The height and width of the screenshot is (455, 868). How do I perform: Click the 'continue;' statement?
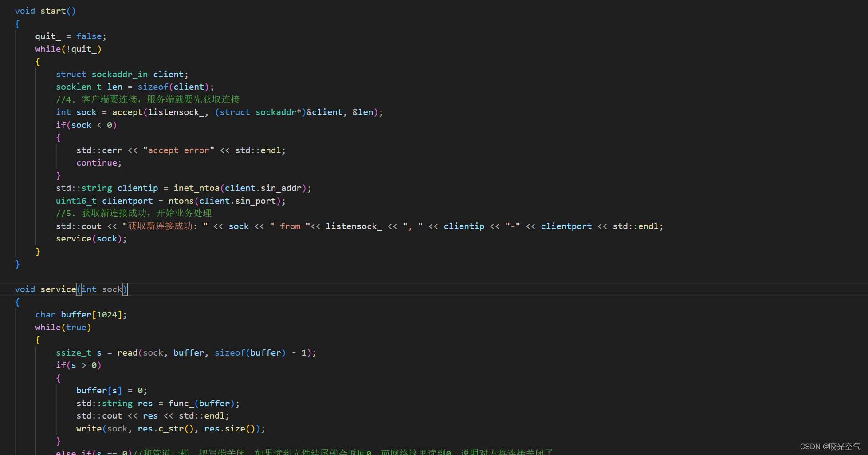click(99, 163)
